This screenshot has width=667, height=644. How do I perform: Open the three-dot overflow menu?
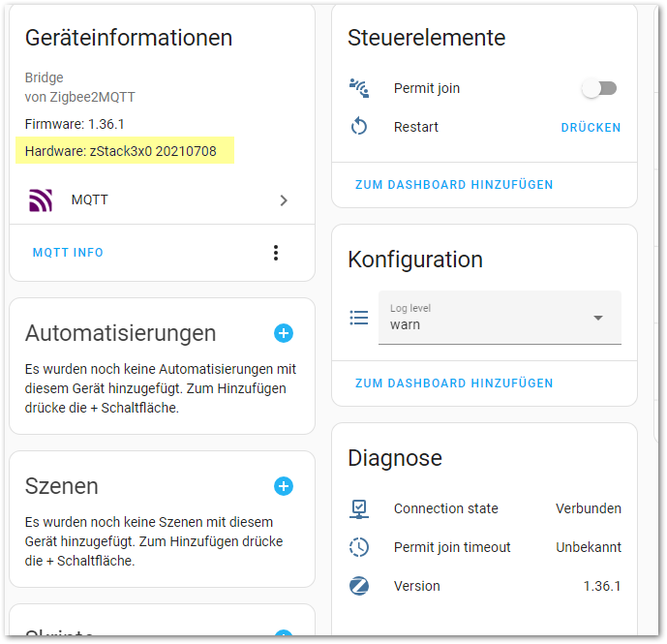(276, 253)
